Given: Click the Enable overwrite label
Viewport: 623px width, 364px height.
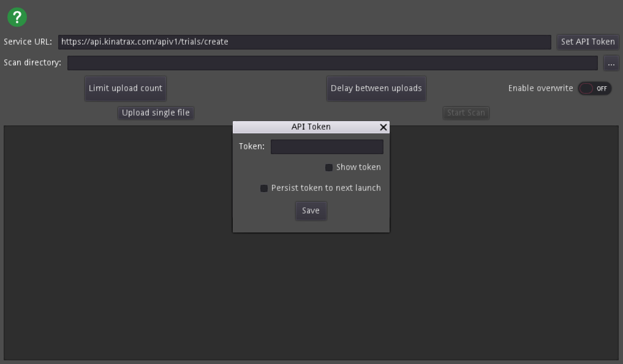Looking at the screenshot, I should [x=540, y=88].
